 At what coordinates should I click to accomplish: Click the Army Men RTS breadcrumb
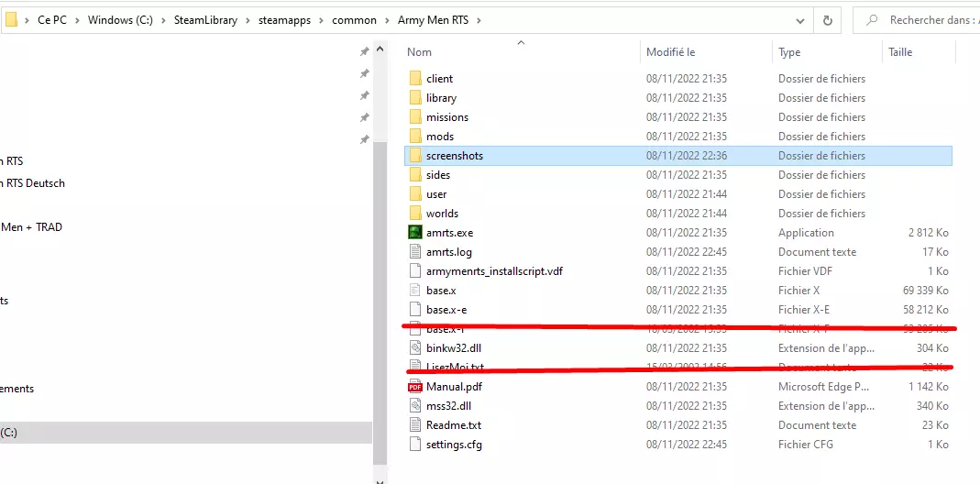click(x=434, y=20)
